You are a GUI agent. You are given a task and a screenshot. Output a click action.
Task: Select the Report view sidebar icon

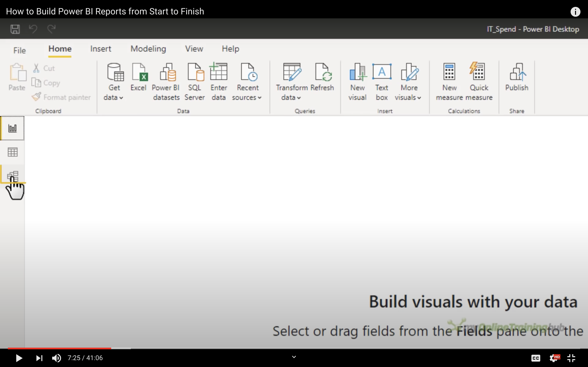(13, 128)
